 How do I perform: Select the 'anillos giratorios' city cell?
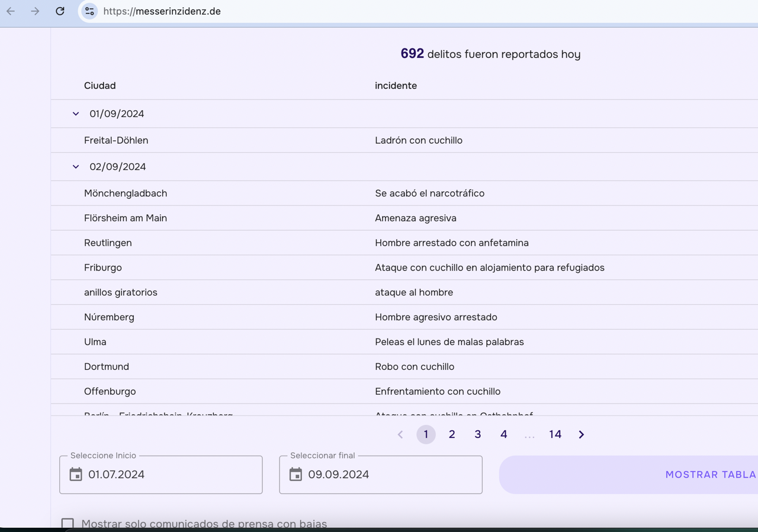click(121, 293)
